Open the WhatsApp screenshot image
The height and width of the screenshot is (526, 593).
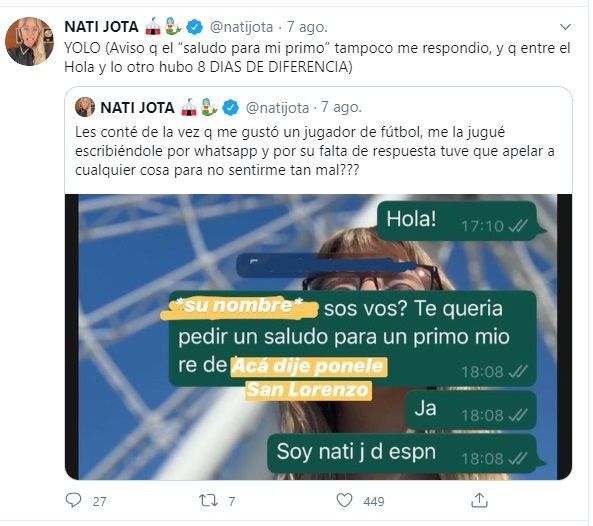(x=318, y=337)
